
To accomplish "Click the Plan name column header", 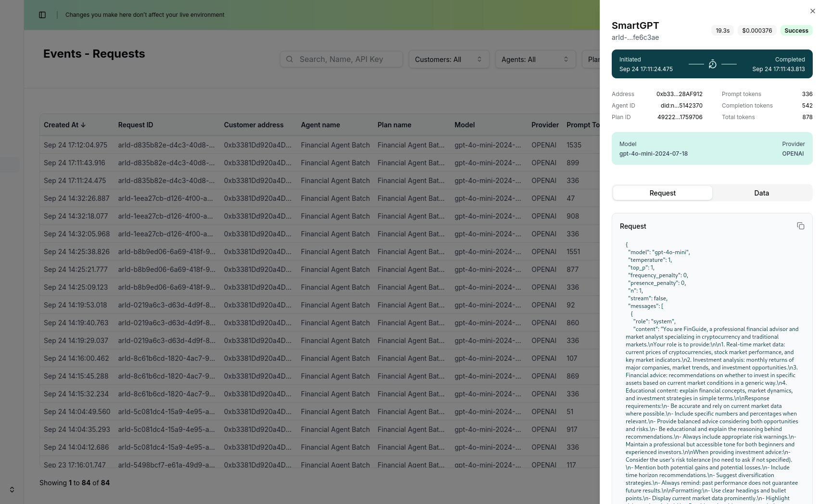I will click(394, 125).
